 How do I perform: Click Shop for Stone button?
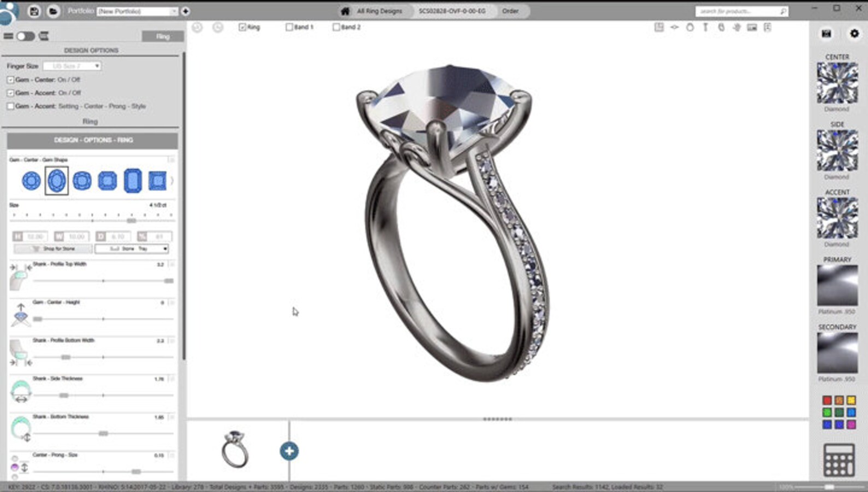click(x=53, y=249)
